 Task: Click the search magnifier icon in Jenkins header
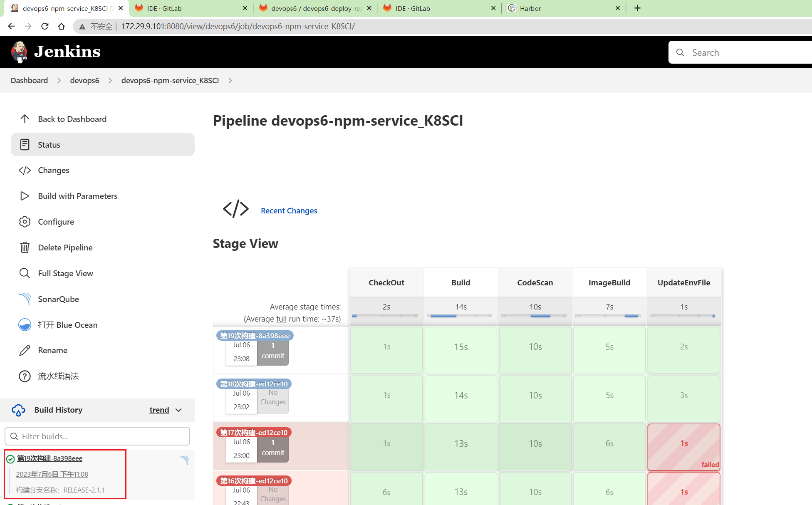click(x=680, y=52)
